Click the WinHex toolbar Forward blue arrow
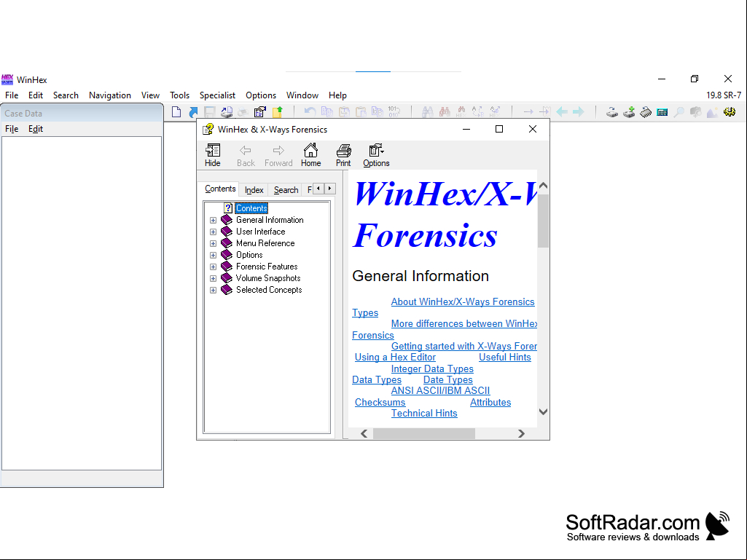The height and width of the screenshot is (560, 747). pyautogui.click(x=579, y=112)
